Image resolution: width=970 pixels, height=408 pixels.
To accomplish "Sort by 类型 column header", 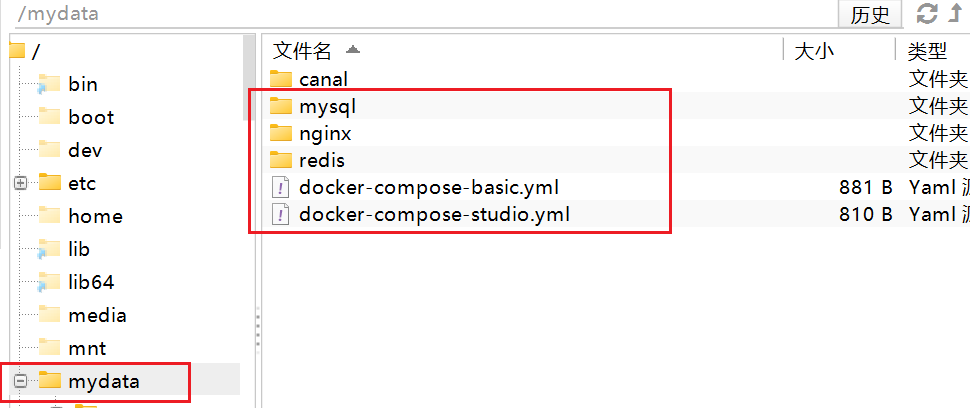I will click(x=927, y=51).
